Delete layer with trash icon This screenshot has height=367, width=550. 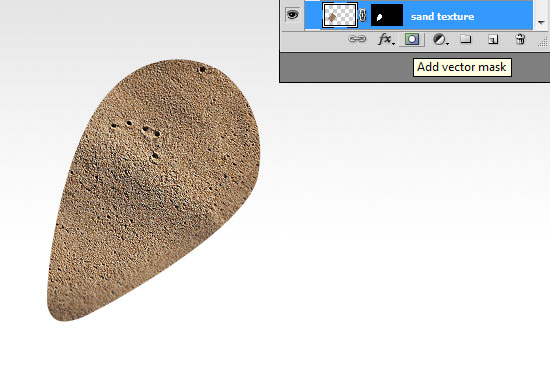click(521, 39)
